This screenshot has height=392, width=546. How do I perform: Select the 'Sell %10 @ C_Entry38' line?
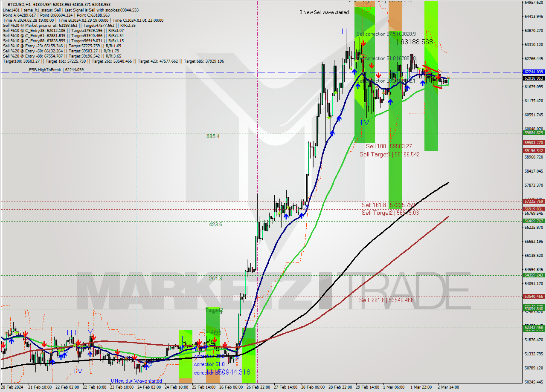point(63,30)
